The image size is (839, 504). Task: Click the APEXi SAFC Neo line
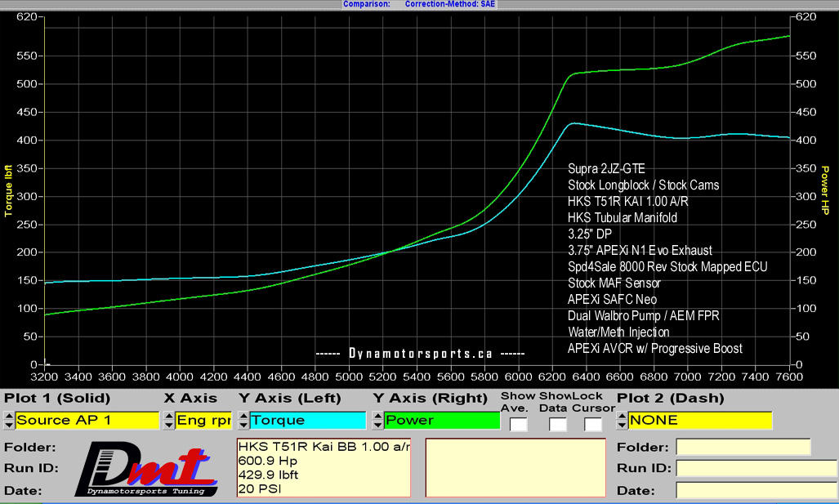[x=612, y=300]
